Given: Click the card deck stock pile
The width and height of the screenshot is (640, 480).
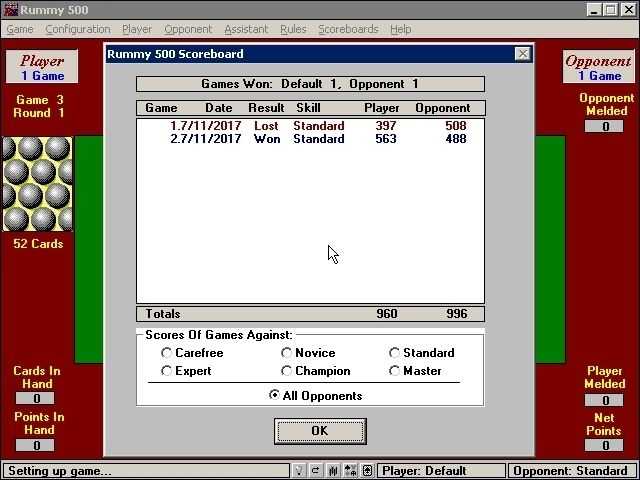Looking at the screenshot, I should pos(36,184).
